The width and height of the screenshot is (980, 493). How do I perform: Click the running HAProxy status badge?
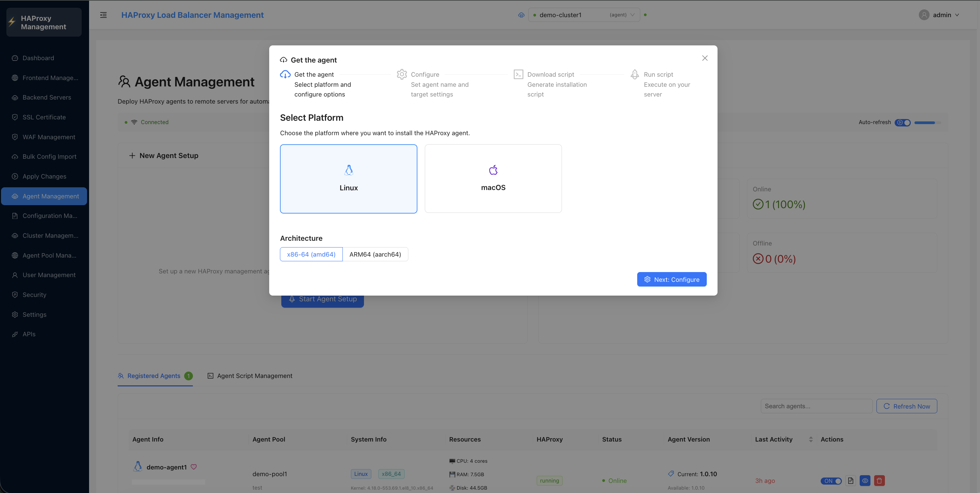(549, 481)
